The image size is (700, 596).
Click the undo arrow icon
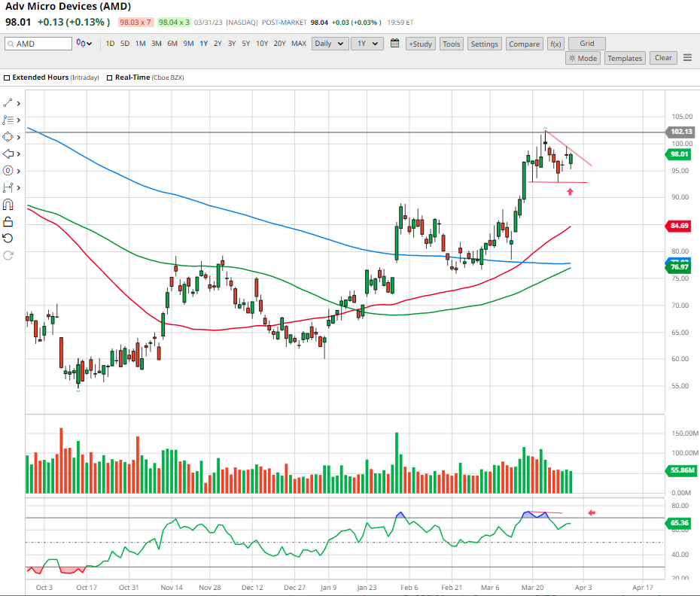point(8,238)
